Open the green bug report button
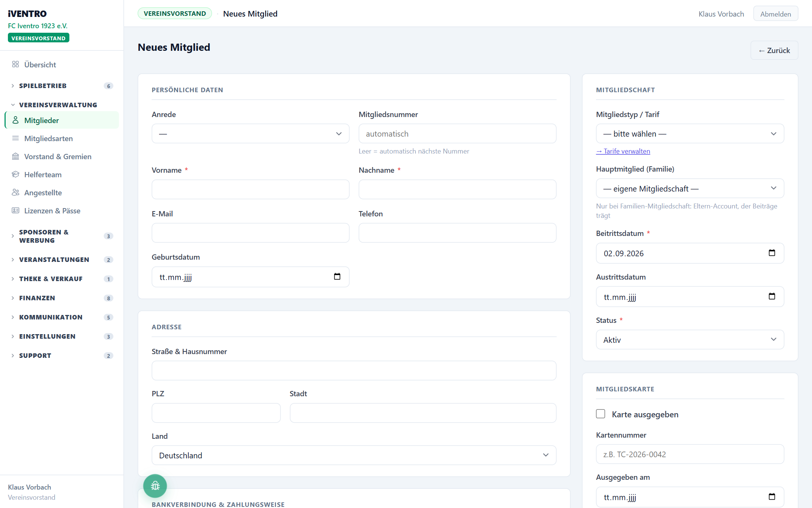Image resolution: width=812 pixels, height=508 pixels. coord(155,486)
